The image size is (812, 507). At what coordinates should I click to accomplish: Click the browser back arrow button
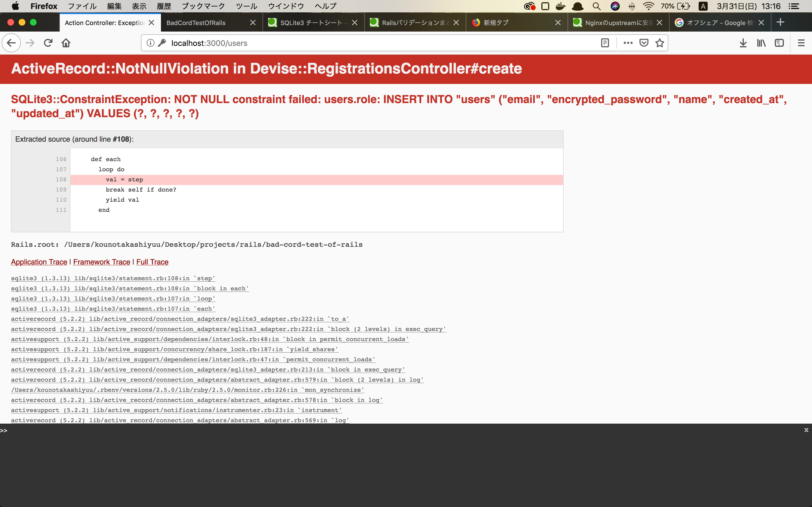click(11, 43)
